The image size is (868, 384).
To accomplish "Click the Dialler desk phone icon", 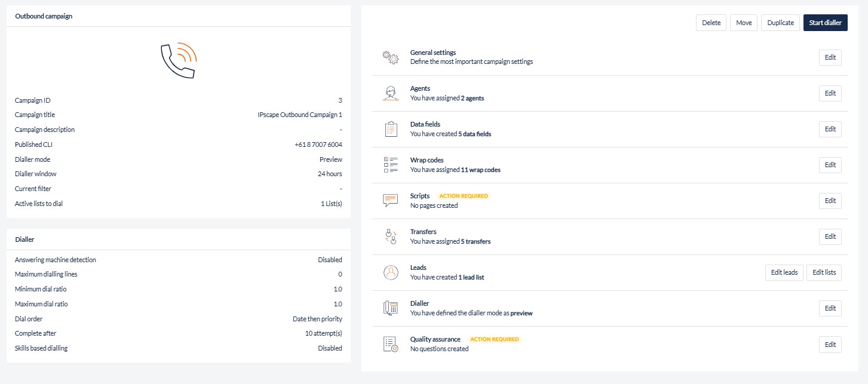I will point(390,308).
